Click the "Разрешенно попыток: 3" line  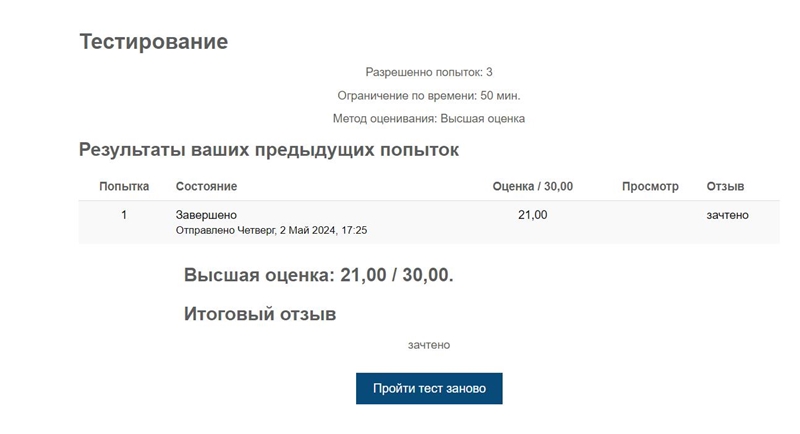(429, 72)
